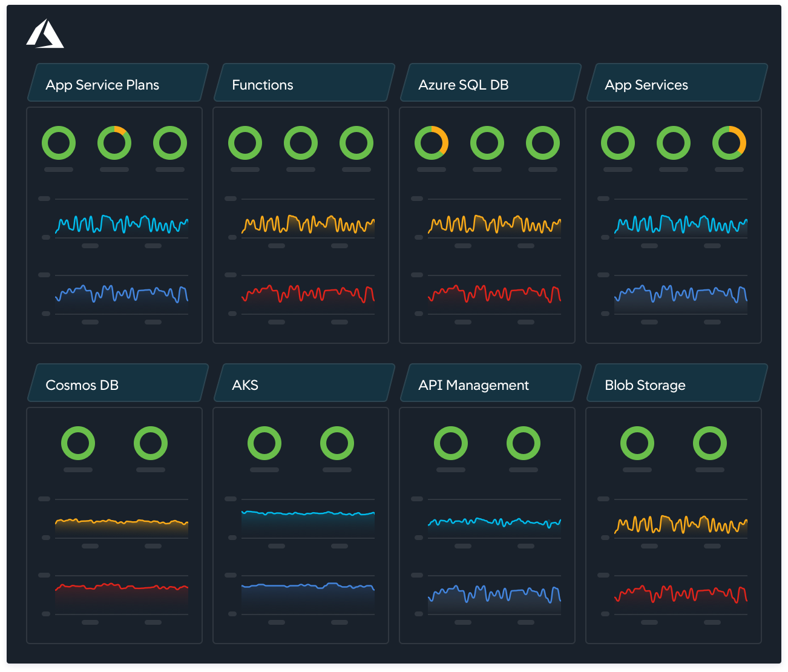Click the Azure logo icon

tap(45, 33)
